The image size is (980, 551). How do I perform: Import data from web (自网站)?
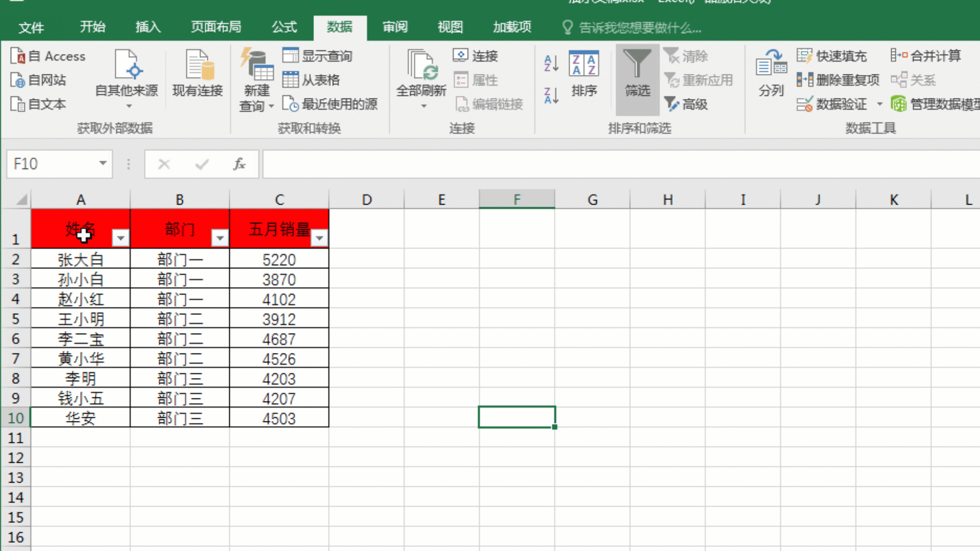(x=39, y=80)
